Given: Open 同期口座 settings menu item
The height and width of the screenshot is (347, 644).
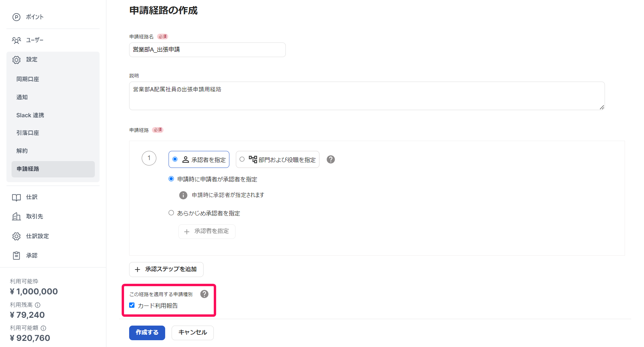Looking at the screenshot, I should point(28,79).
